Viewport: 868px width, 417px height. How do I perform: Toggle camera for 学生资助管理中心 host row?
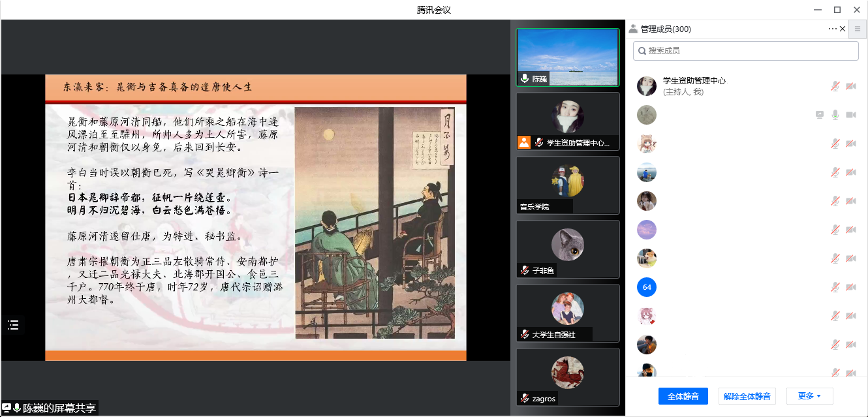(x=850, y=86)
